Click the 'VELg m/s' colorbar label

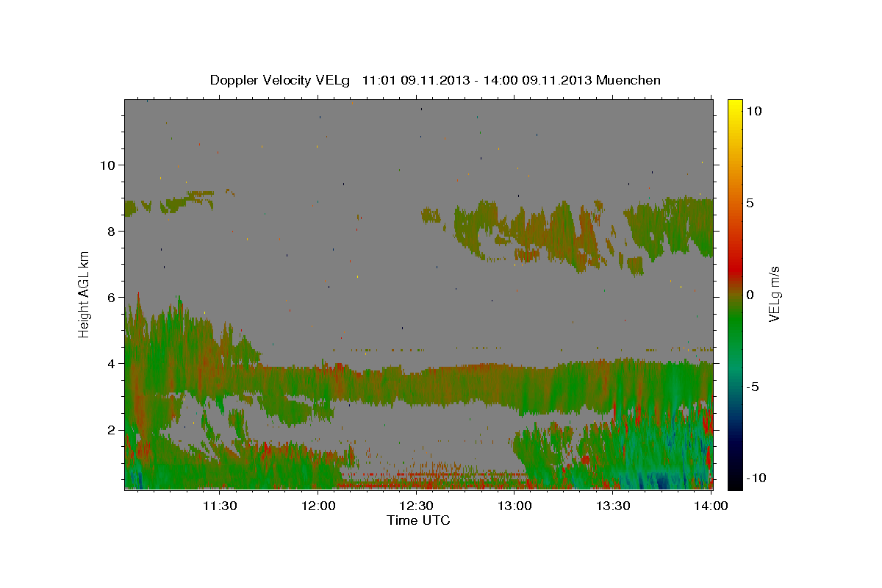coord(774,295)
